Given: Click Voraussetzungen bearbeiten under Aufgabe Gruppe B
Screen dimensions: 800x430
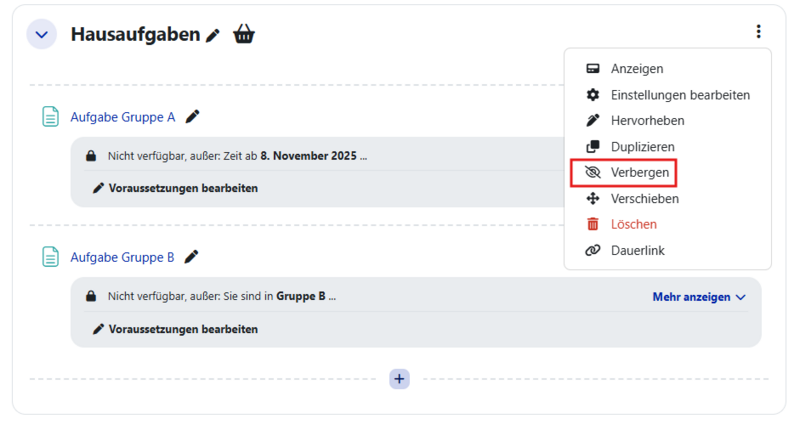Looking at the screenshot, I should [183, 329].
